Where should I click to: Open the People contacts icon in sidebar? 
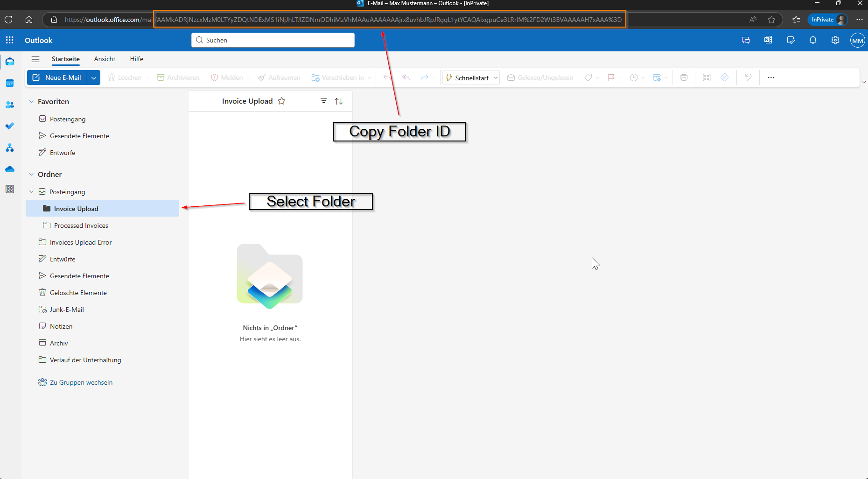10,105
